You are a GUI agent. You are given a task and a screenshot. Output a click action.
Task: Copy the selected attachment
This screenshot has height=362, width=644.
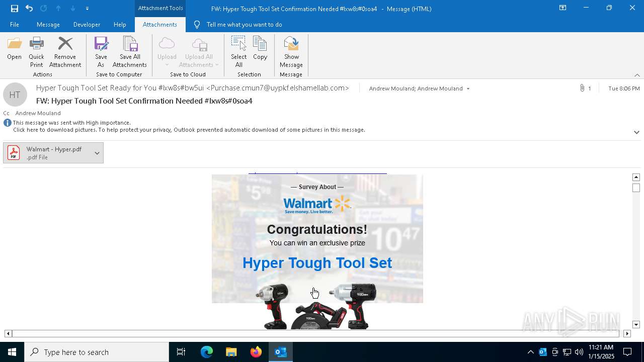260,49
